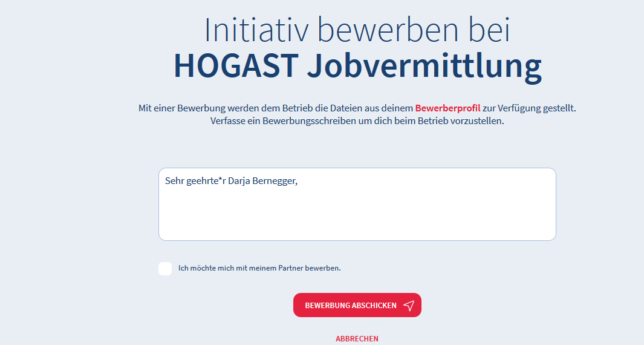Click the 'Ich möchte mich mit meinem Partner bewerben.' label

pyautogui.click(x=259, y=268)
